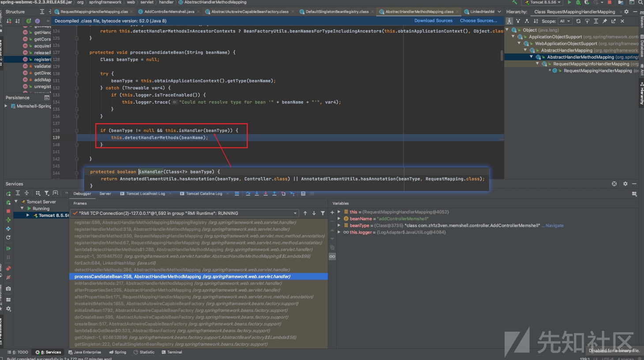Click Choose Sources link

coord(478,21)
